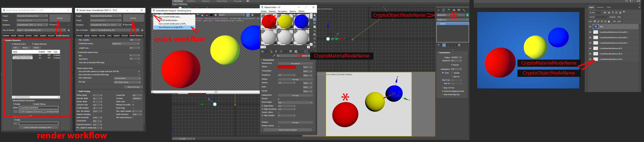
Task: Open the Layers panel menu icon
Action: point(639,7)
